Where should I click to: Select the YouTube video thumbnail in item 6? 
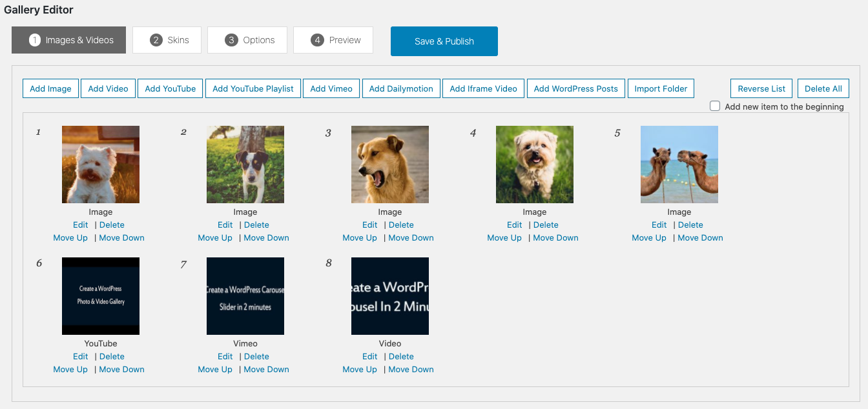click(x=101, y=296)
